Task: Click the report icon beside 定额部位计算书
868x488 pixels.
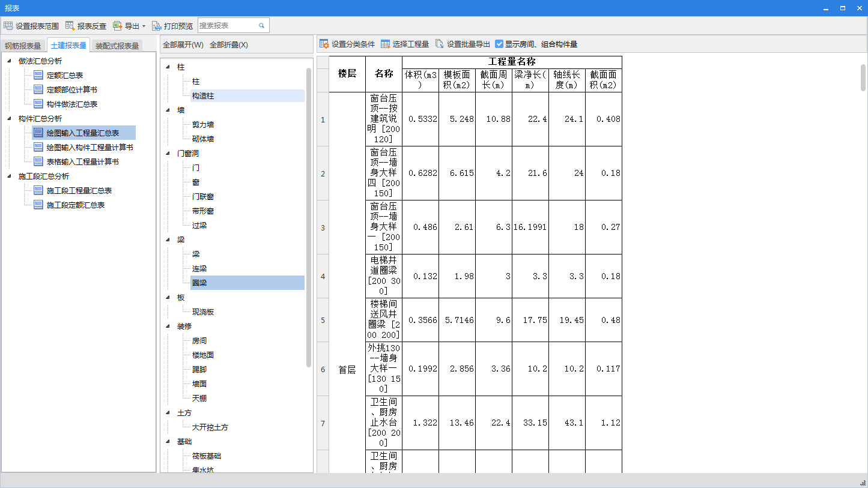Action: coord(38,89)
